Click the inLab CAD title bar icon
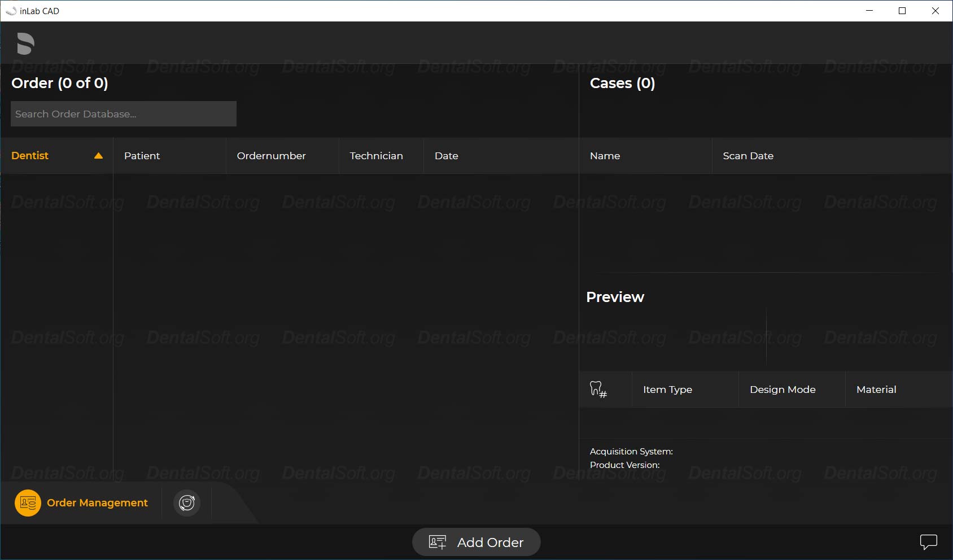 (11, 11)
